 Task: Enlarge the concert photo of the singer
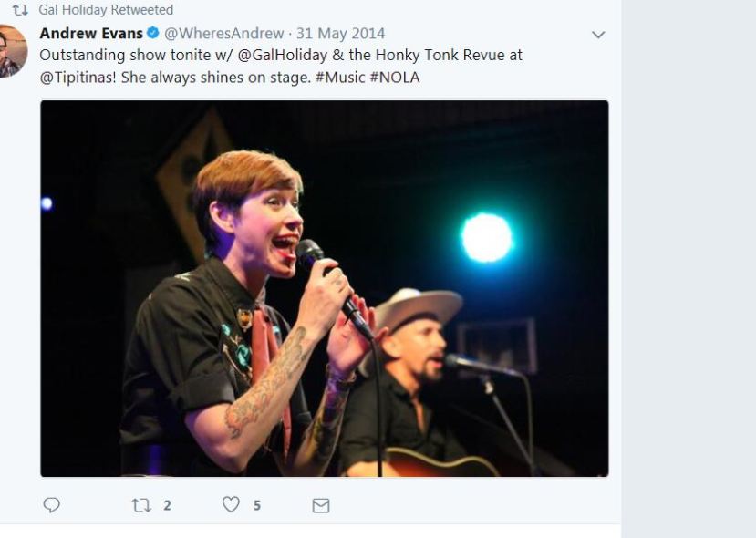(324, 288)
